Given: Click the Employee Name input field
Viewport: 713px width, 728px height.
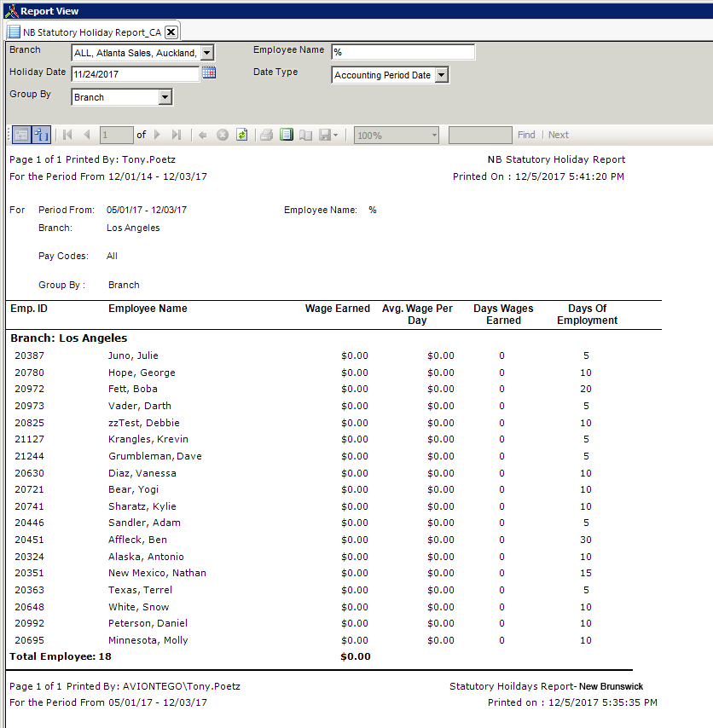Looking at the screenshot, I should point(403,52).
